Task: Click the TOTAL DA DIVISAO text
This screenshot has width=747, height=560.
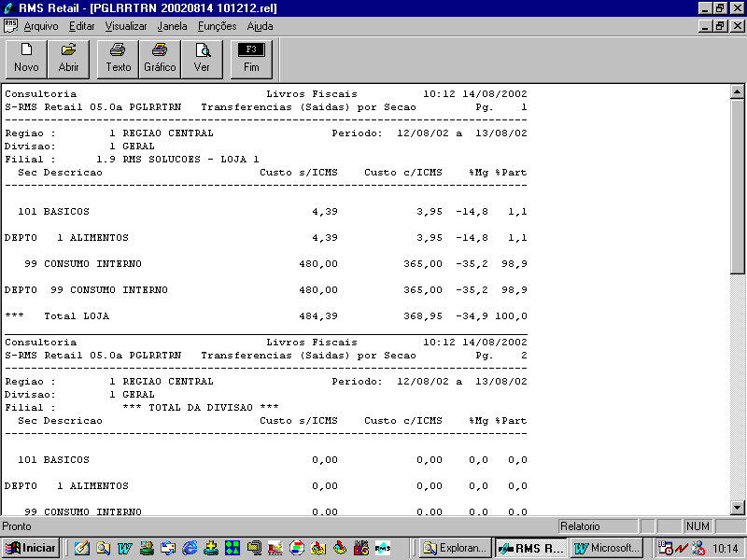Action: click(x=201, y=408)
